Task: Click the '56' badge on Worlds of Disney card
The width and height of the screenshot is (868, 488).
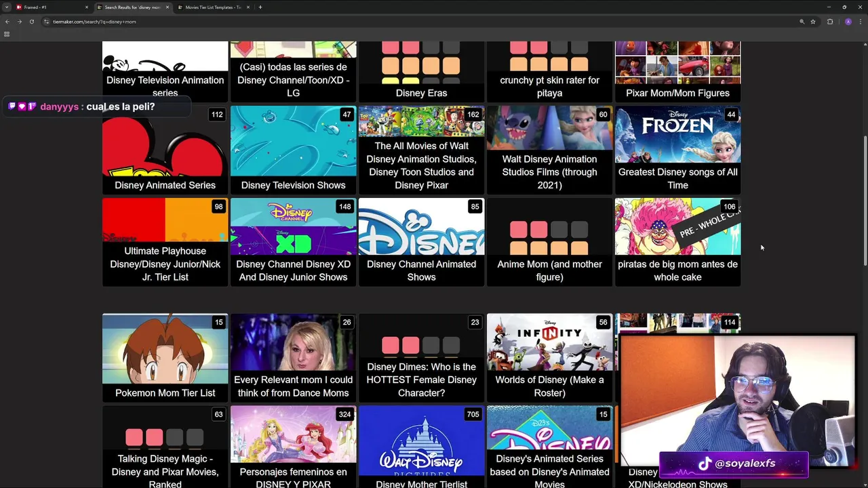Action: [x=603, y=323]
